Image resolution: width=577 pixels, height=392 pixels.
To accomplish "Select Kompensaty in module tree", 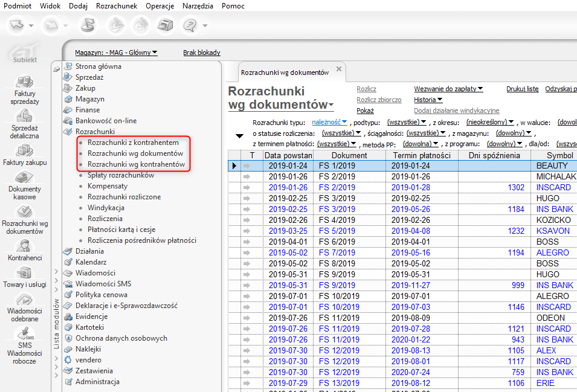I will click(107, 186).
